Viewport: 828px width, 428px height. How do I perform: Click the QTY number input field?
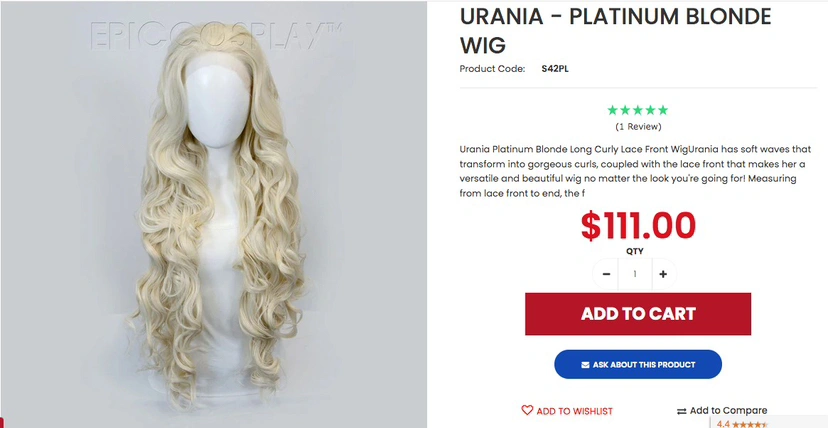635,274
